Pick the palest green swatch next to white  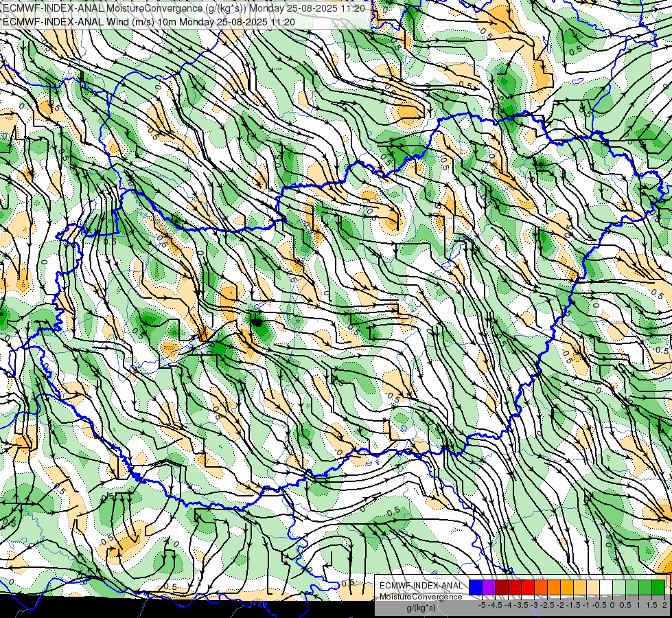click(x=619, y=588)
